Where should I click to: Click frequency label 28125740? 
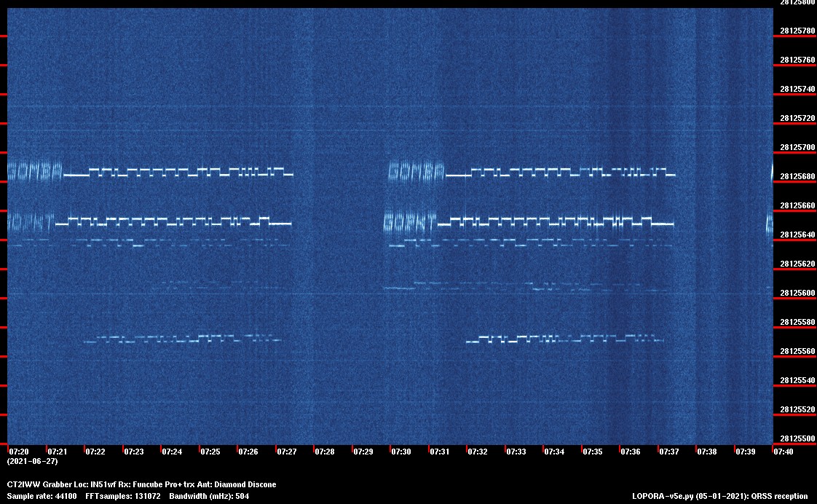tap(797, 90)
